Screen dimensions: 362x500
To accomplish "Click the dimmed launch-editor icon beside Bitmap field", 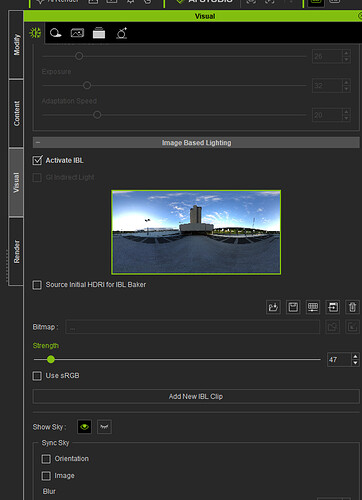I will click(x=352, y=327).
